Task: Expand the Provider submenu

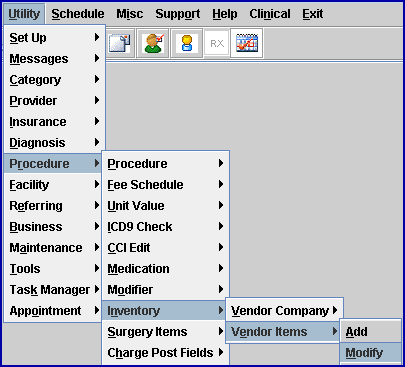Action: tap(54, 101)
